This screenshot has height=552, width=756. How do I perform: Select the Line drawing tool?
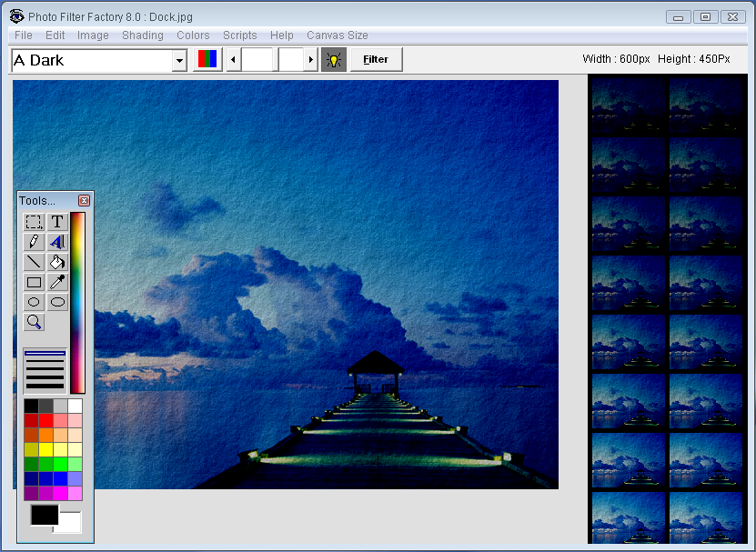pyautogui.click(x=34, y=262)
